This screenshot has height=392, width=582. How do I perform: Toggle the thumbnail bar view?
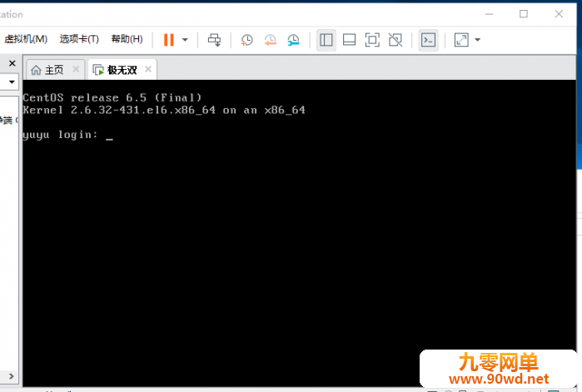pos(349,40)
